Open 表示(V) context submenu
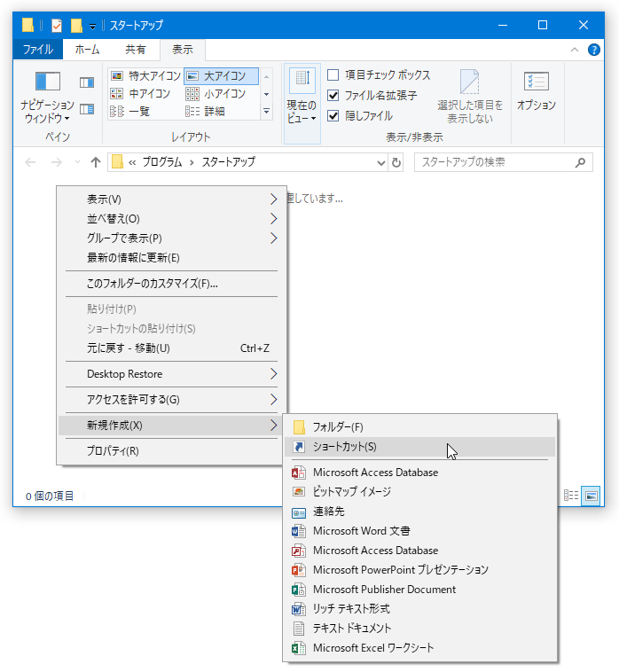 [171, 199]
